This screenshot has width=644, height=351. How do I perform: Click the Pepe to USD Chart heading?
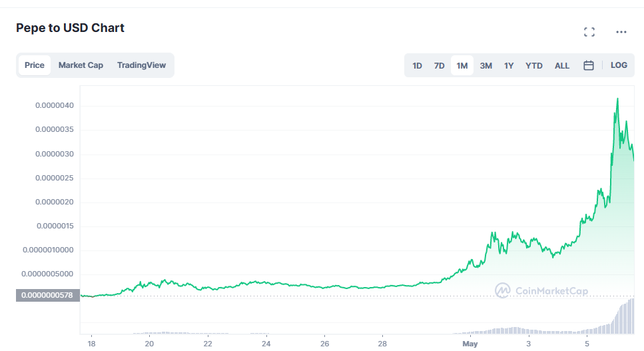(x=70, y=28)
